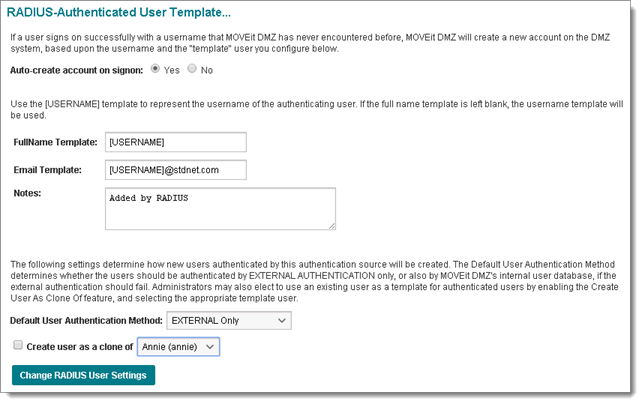This screenshot has width=642, height=404.
Task: Click the 'Create user as a clone of' label
Action: tap(80, 346)
